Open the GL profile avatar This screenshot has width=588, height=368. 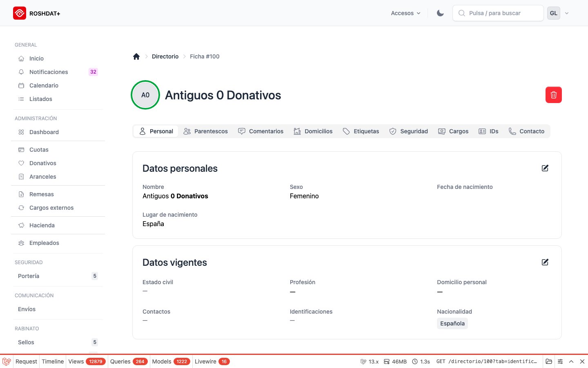[553, 13]
